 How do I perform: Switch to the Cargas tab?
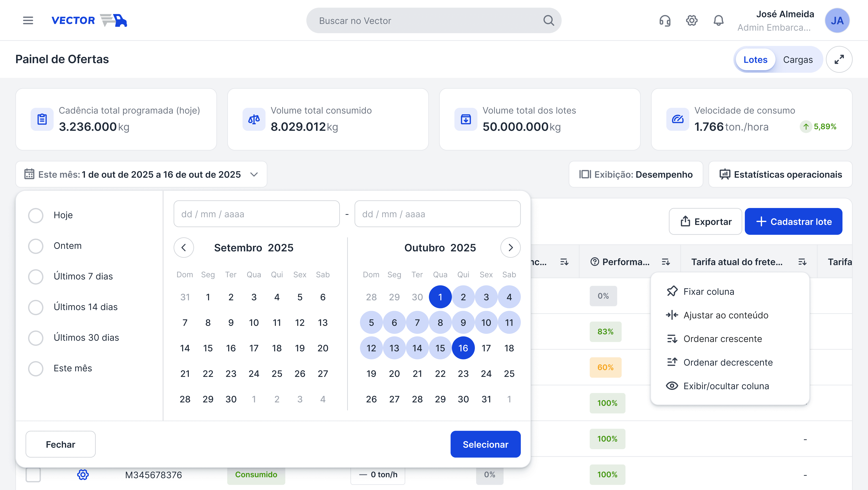798,60
